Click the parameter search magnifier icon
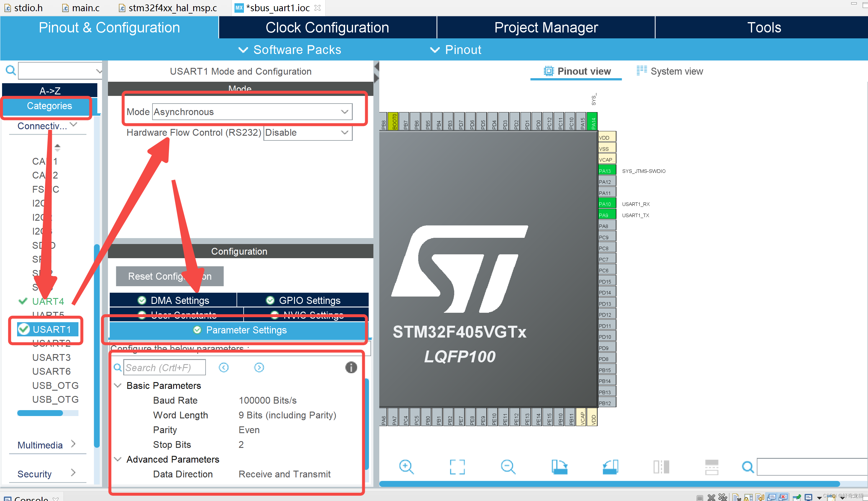Image resolution: width=868 pixels, height=501 pixels. tap(118, 368)
